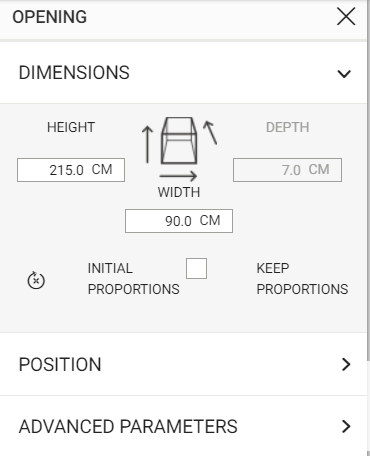Click the Opening panel title

click(50, 17)
